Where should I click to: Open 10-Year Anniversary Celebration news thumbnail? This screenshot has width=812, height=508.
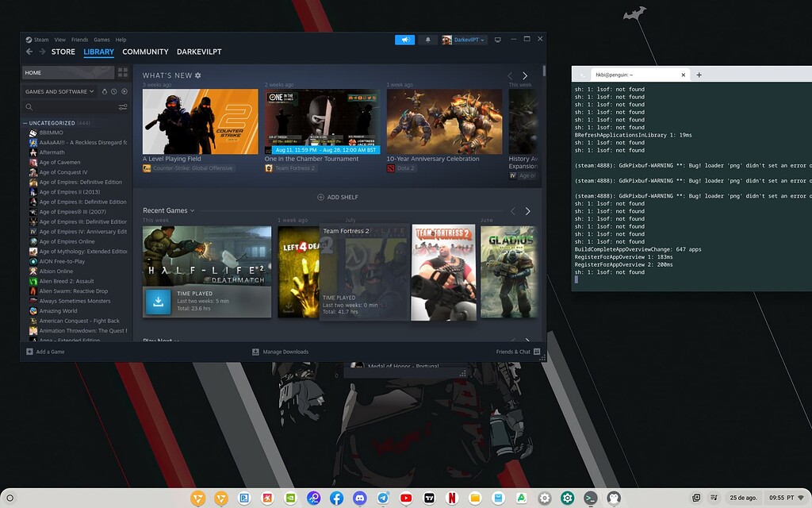pos(444,121)
